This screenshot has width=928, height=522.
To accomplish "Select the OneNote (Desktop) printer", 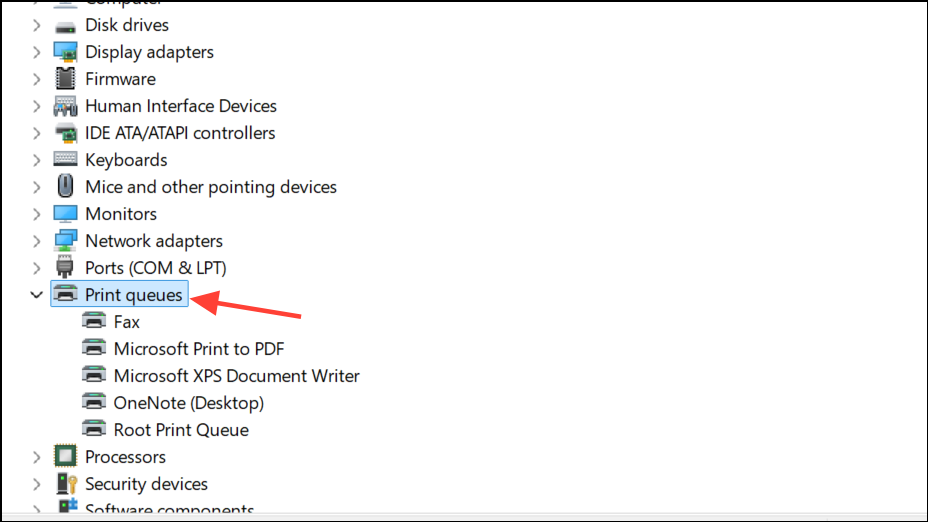I will (x=188, y=403).
